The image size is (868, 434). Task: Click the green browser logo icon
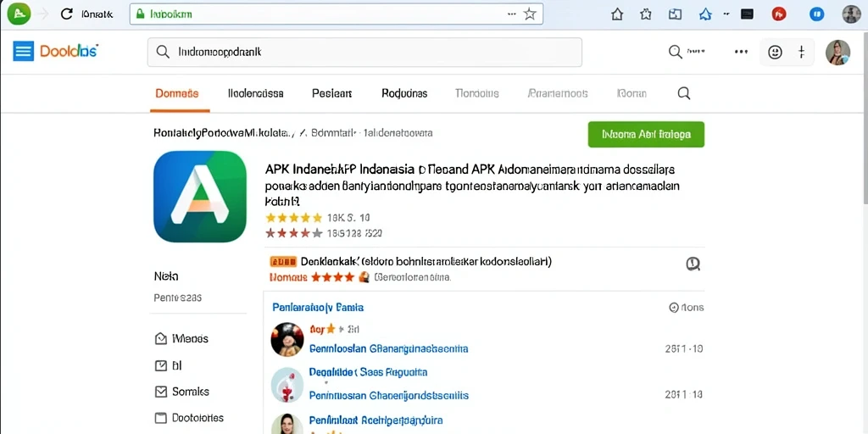(x=19, y=14)
